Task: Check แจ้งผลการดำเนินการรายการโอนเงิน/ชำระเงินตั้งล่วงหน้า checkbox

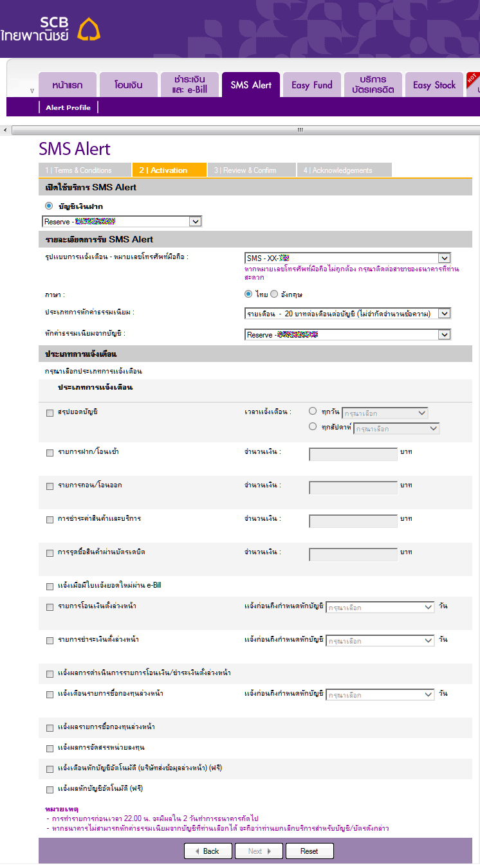Action: tap(50, 674)
